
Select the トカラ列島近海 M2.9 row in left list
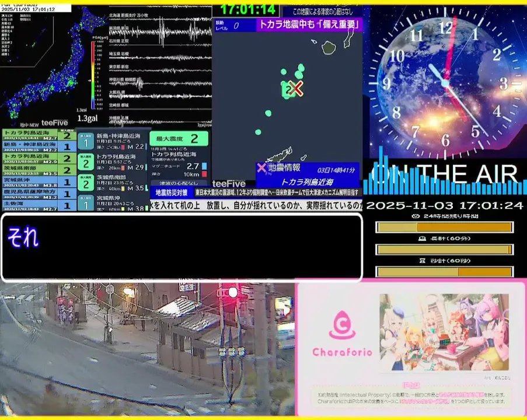39,158
